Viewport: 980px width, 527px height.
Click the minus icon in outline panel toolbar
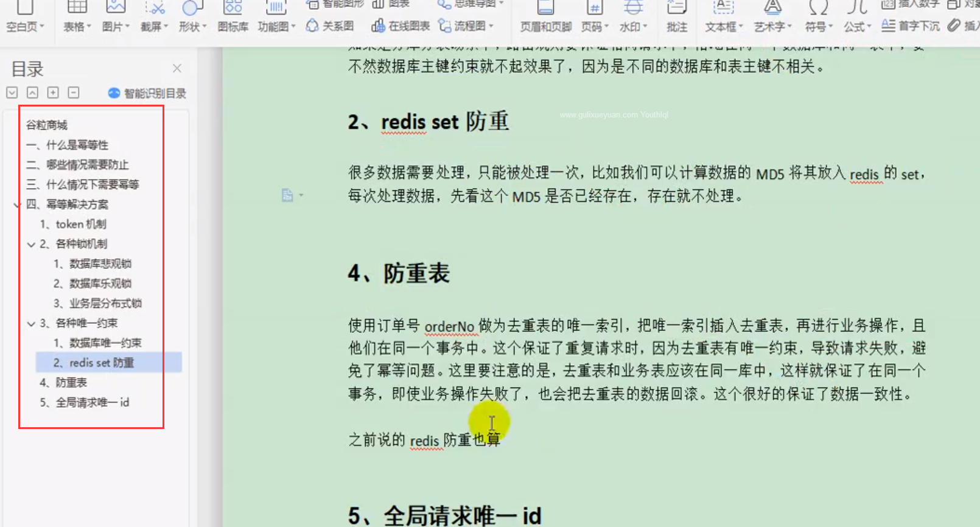tap(74, 92)
